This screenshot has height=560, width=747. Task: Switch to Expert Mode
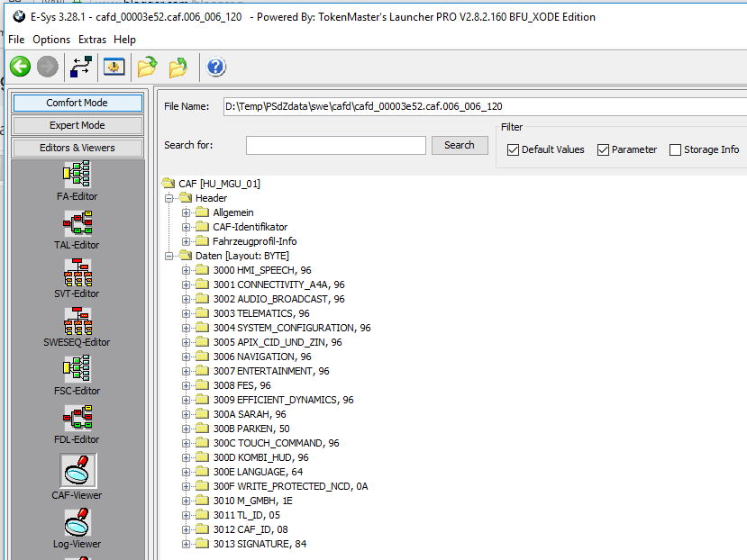77,125
